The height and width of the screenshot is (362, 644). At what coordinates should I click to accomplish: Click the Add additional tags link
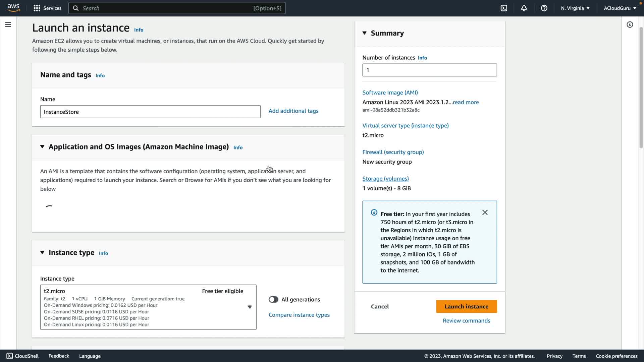[x=293, y=111]
